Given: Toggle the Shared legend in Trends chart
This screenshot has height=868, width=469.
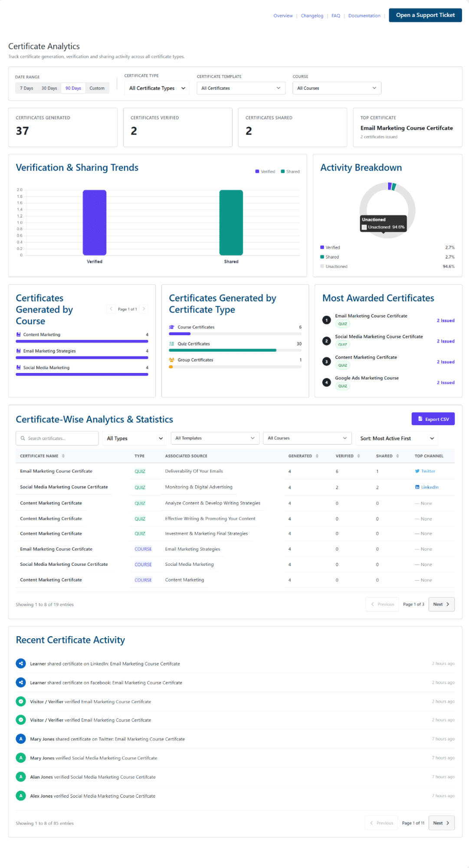Looking at the screenshot, I should pos(290,172).
